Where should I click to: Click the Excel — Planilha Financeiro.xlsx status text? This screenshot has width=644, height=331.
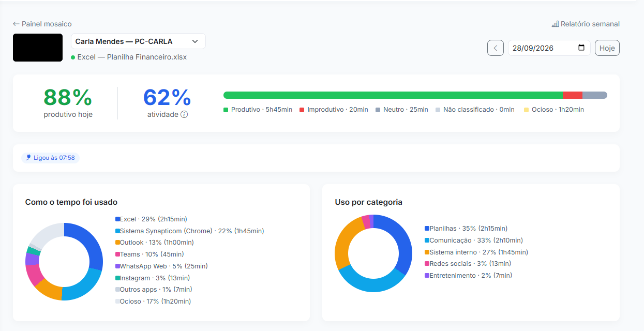coord(132,57)
